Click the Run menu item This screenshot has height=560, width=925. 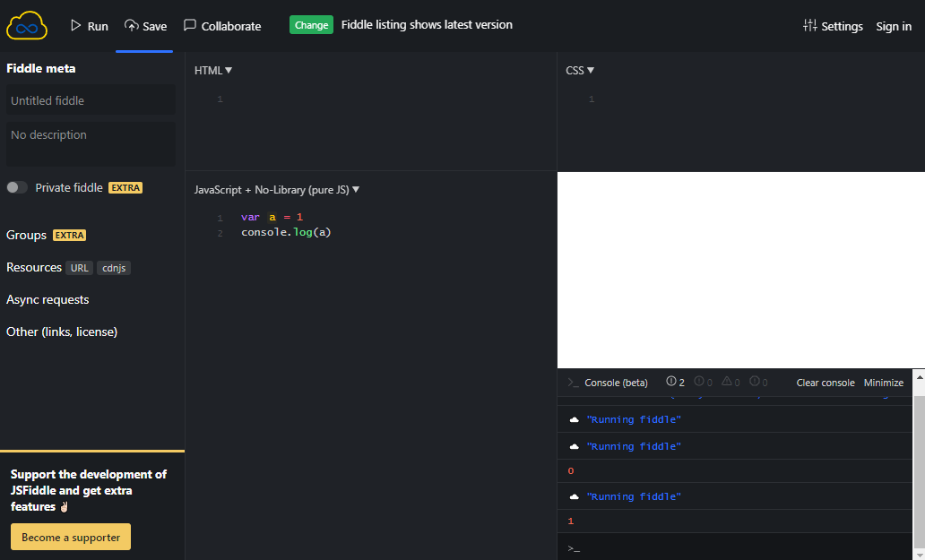point(89,26)
